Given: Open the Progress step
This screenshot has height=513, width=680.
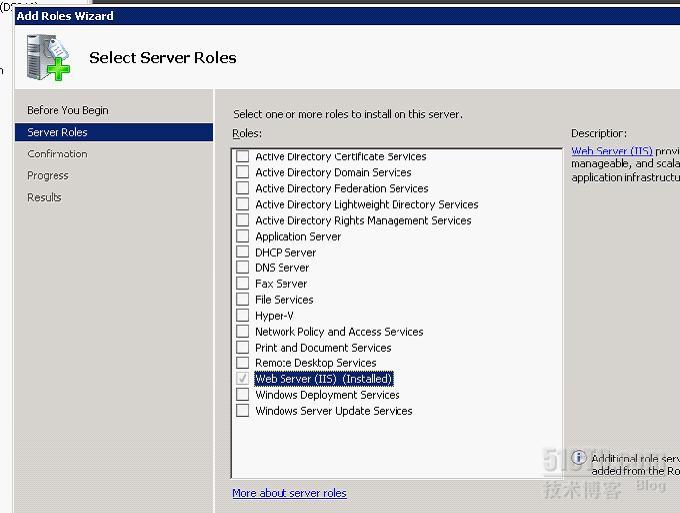Looking at the screenshot, I should tap(48, 176).
